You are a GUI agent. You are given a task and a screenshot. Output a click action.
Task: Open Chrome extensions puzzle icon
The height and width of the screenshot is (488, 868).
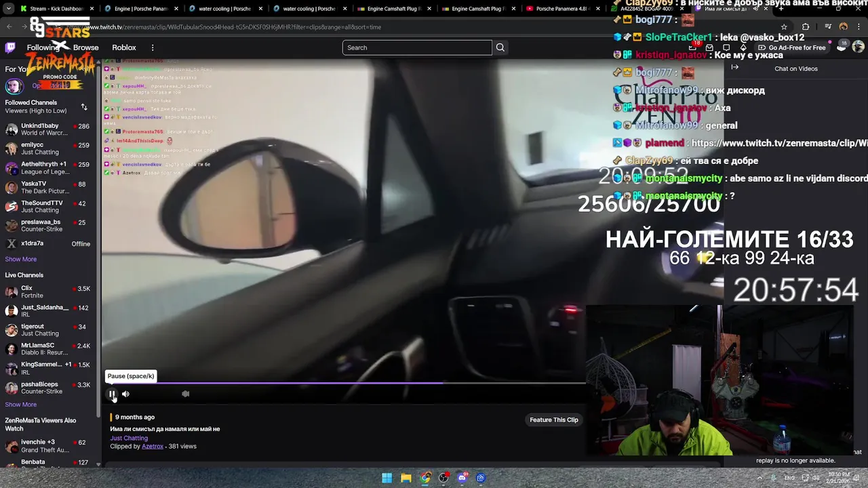806,26
